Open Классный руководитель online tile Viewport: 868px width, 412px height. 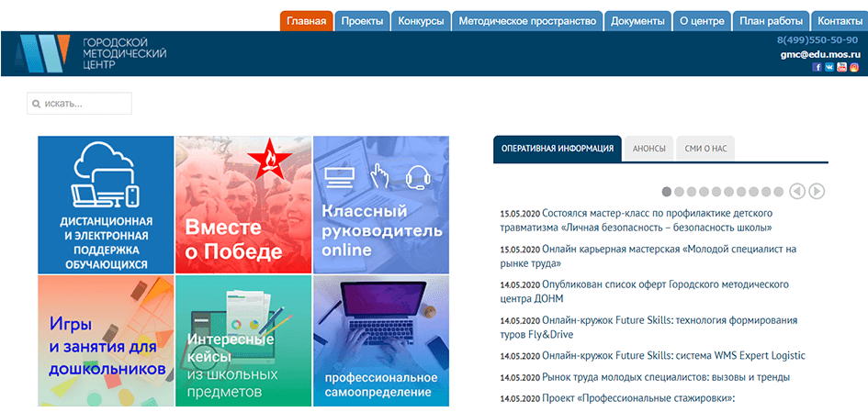pos(381,205)
